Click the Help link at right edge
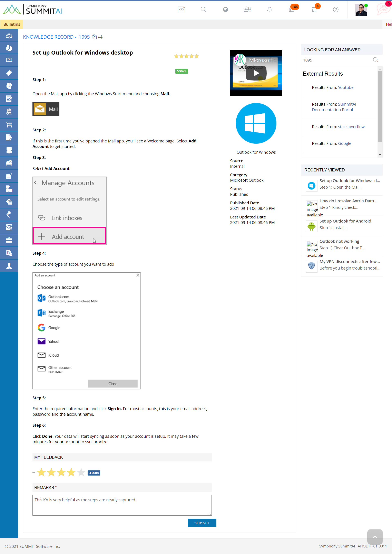 [x=389, y=24]
